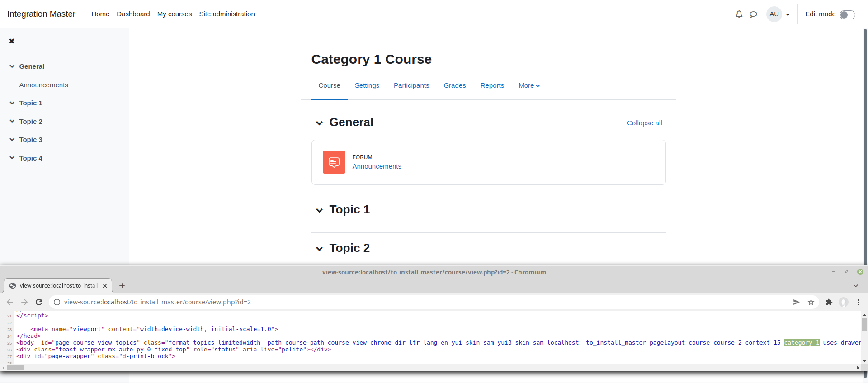Click the General heading in main content
This screenshot has height=383, width=868.
[351, 123]
